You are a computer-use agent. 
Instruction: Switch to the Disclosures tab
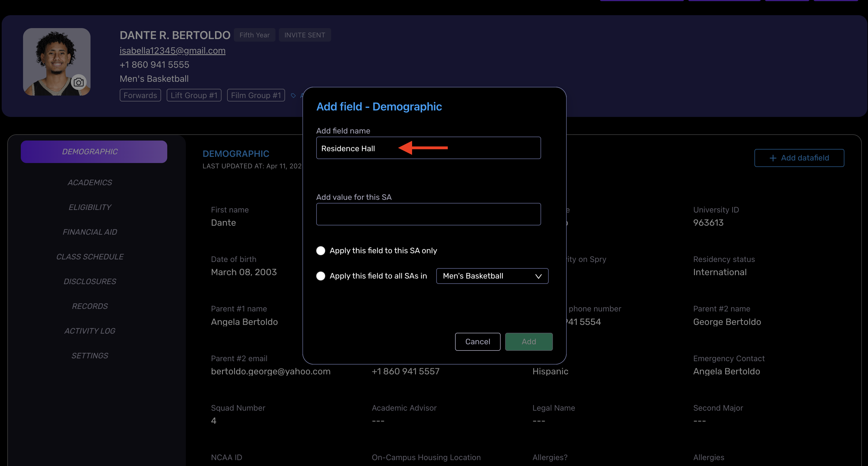tap(90, 281)
